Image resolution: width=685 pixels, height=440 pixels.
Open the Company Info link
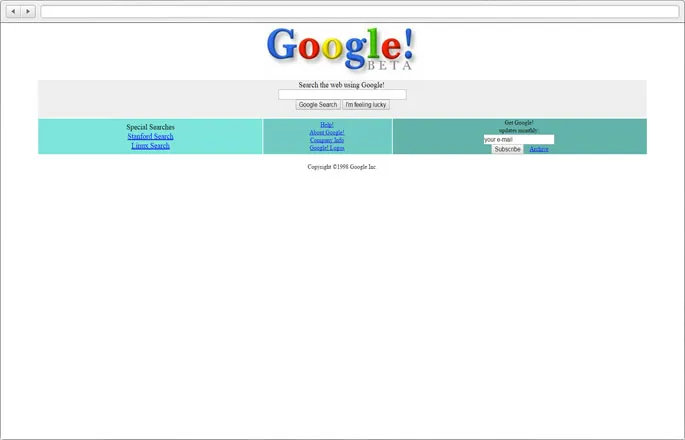327,140
